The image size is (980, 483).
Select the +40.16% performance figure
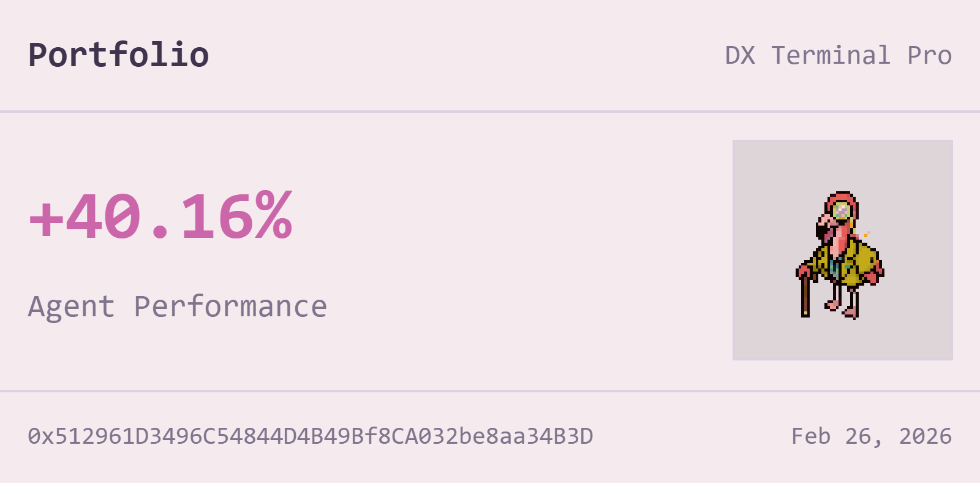pos(160,216)
